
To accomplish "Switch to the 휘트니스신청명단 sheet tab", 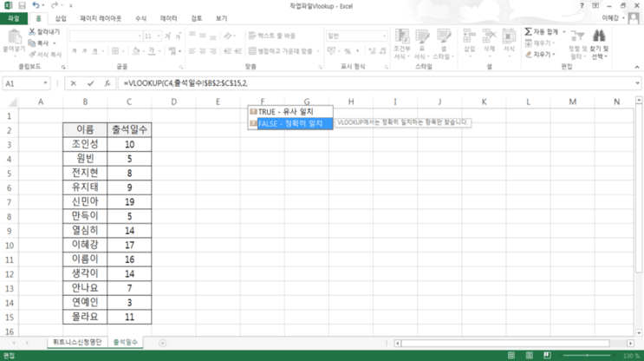I will coord(77,342).
